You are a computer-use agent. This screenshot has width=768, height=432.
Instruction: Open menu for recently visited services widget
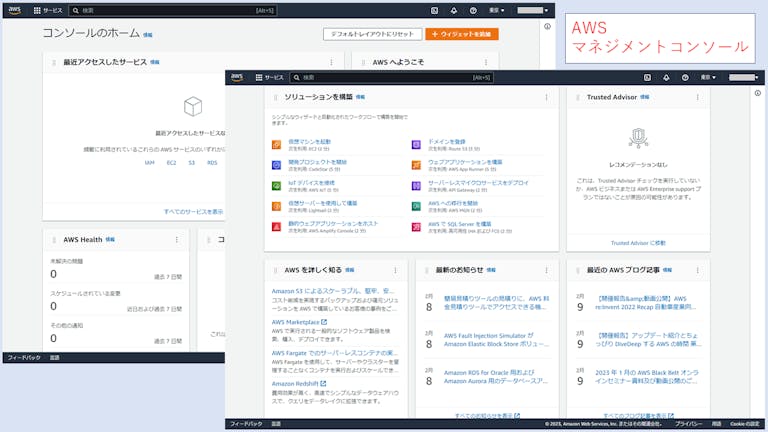click(x=332, y=62)
